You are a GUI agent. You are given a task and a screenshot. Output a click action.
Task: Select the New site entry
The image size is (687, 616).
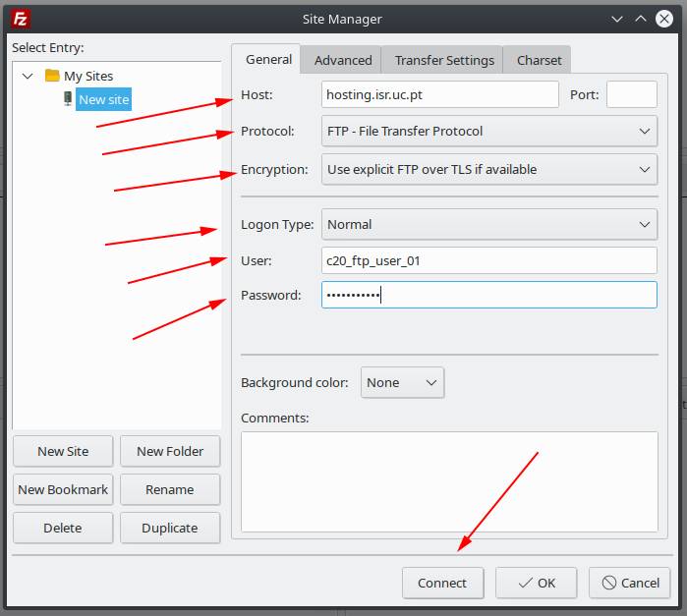[104, 99]
